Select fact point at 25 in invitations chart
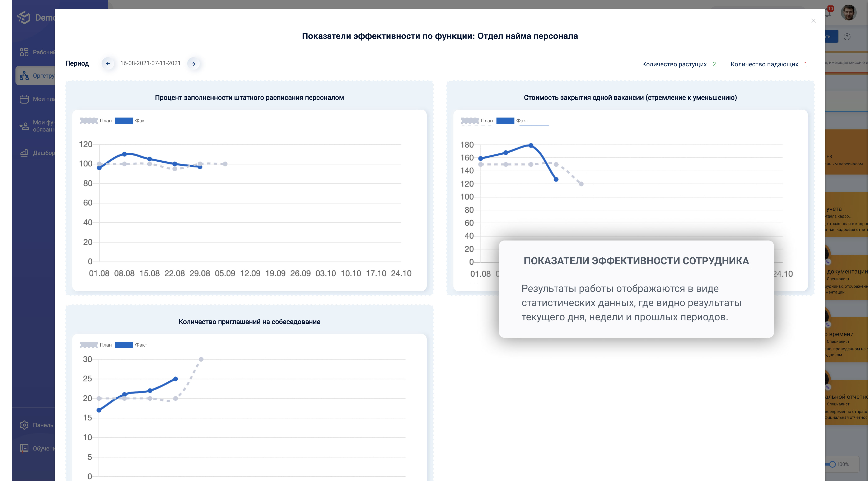The height and width of the screenshot is (481, 868). pos(176,379)
